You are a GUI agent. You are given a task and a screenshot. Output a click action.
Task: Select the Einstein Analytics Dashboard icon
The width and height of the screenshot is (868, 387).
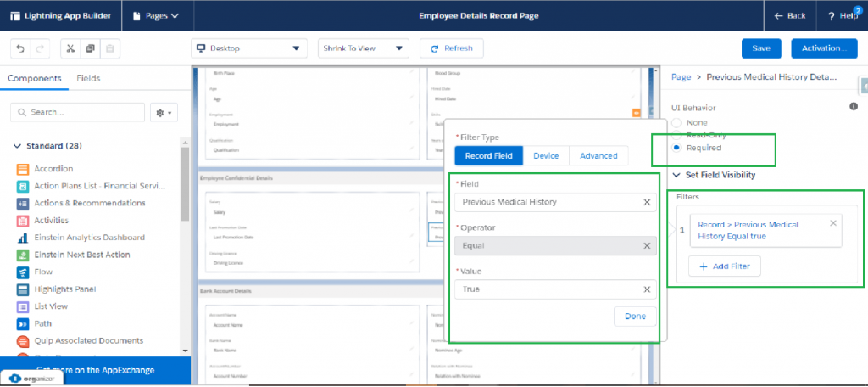tap(23, 238)
